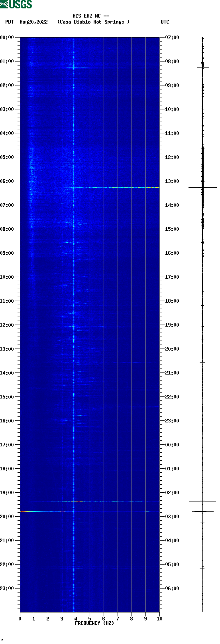The height and width of the screenshot is (644, 220).
Task: Click the '06:00' PDT time label
Action: coord(7,181)
